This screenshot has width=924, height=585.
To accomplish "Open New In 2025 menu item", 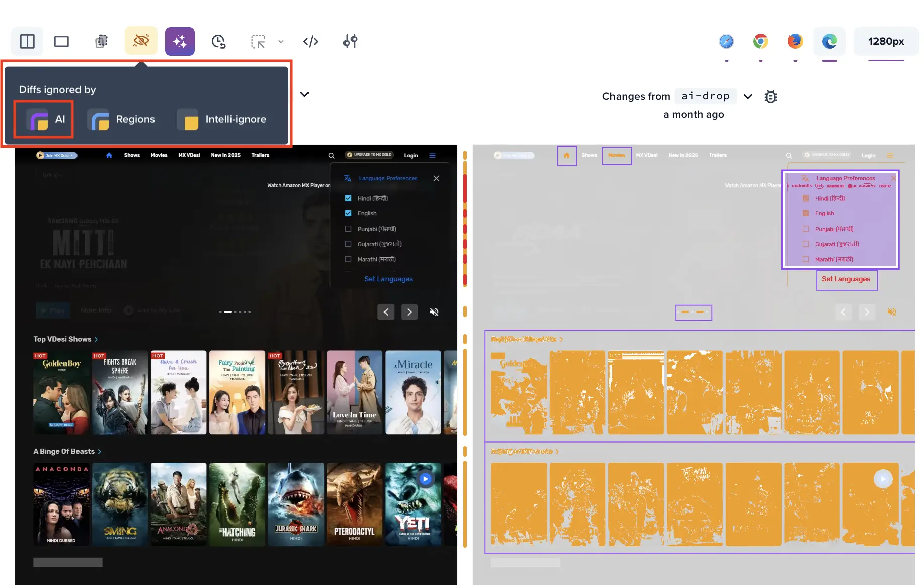I will [x=225, y=155].
